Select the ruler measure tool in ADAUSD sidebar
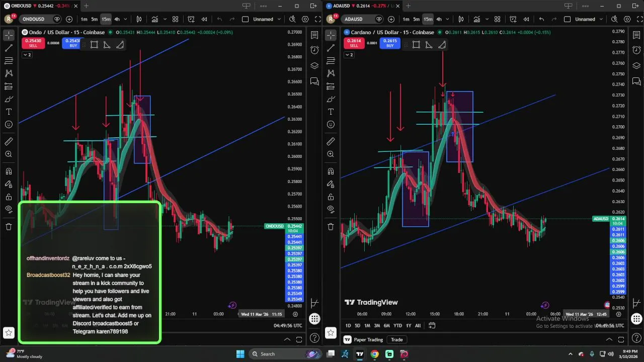The image size is (644, 362). pos(331,142)
